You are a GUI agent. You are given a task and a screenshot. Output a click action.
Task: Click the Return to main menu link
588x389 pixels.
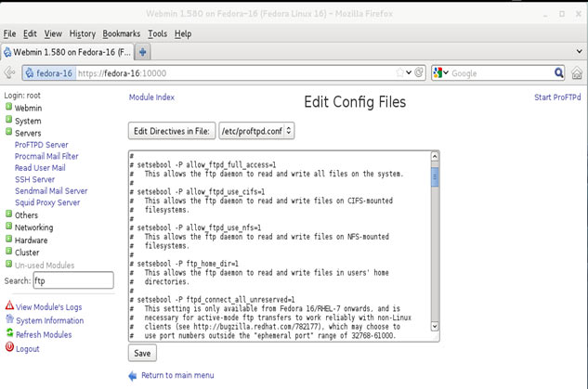point(177,375)
